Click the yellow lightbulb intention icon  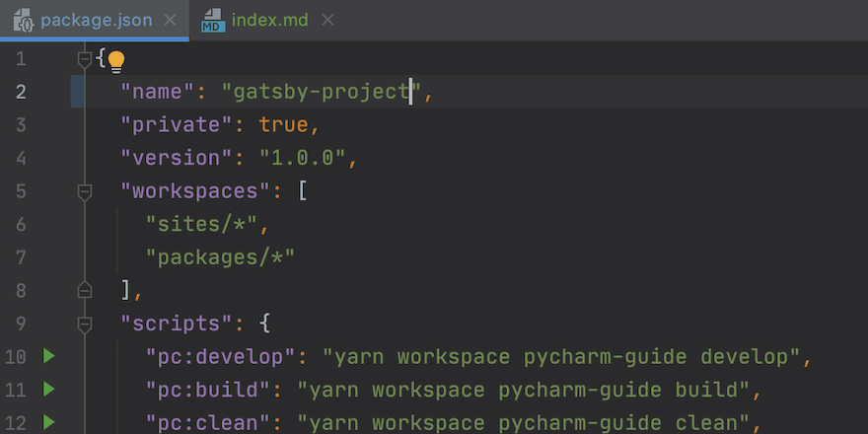[116, 61]
